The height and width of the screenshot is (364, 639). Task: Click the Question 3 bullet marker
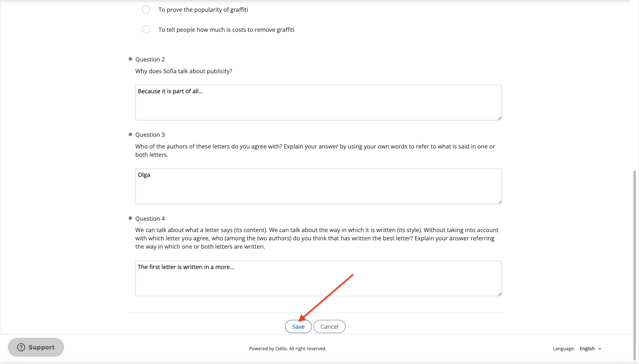pyautogui.click(x=130, y=134)
